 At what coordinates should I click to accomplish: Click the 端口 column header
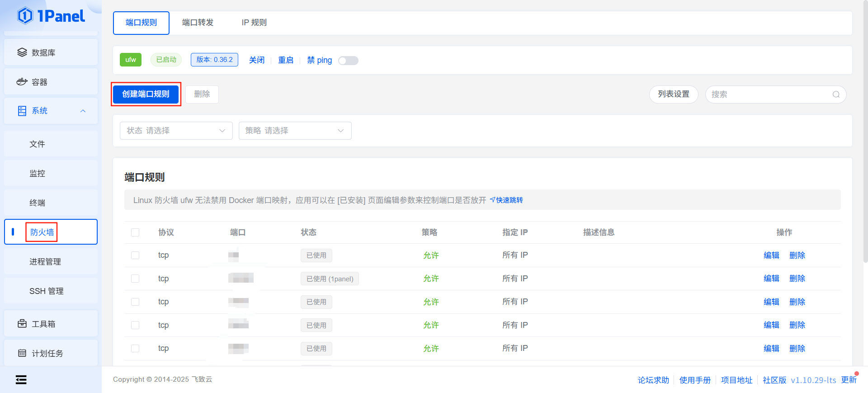coord(238,232)
